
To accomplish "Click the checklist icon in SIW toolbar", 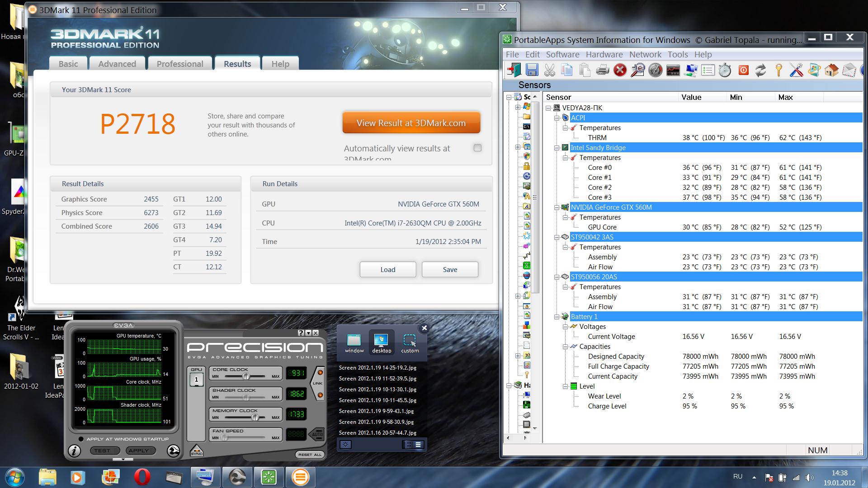I will point(708,70).
